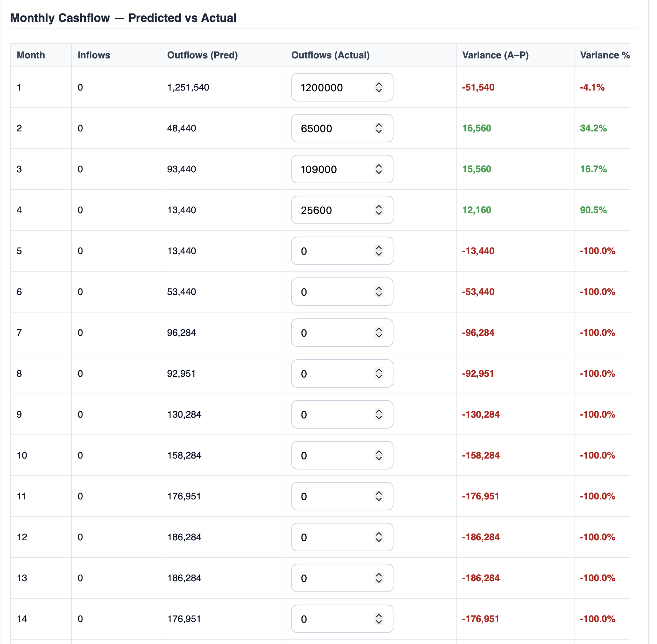Click predicted outflow value 1,251,540
The width and height of the screenshot is (657, 644).
pos(188,87)
